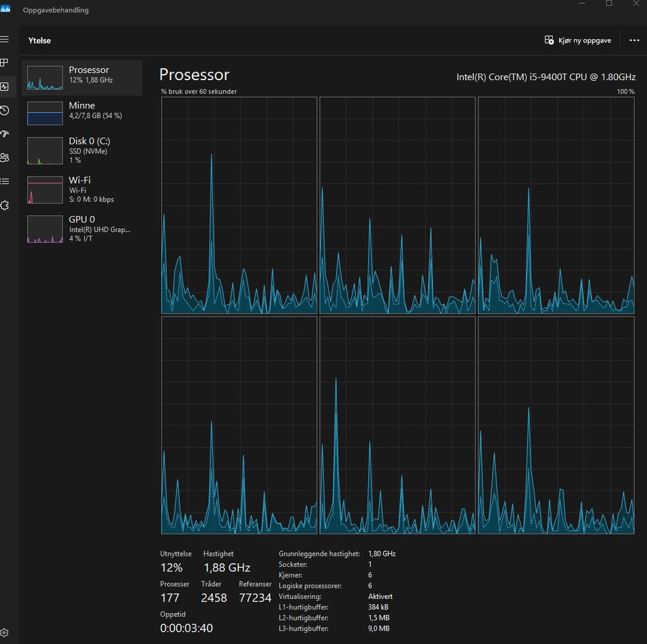Image resolution: width=647 pixels, height=644 pixels.
Task: Click the Hastighet value 1,88 GHz
Action: coord(227,568)
